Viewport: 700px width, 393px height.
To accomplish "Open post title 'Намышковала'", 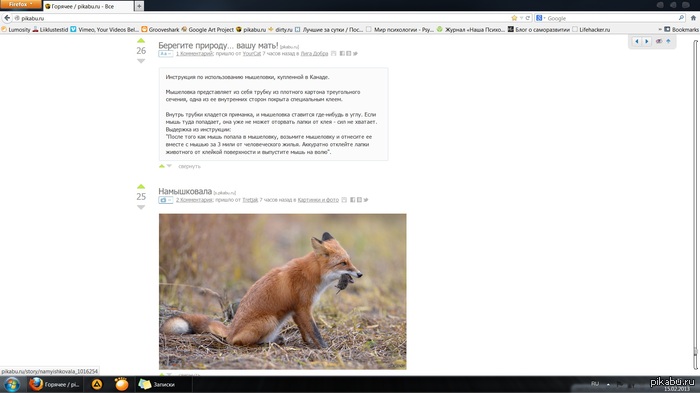I will 185,191.
